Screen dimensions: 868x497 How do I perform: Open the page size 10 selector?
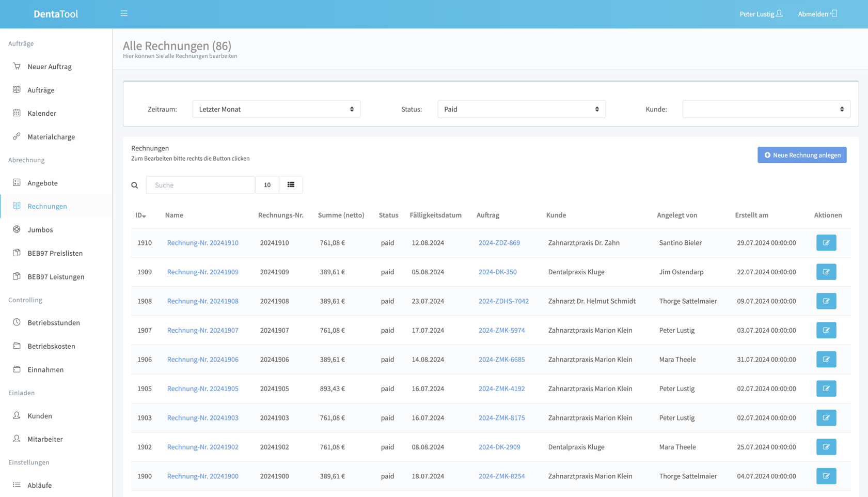tap(267, 184)
